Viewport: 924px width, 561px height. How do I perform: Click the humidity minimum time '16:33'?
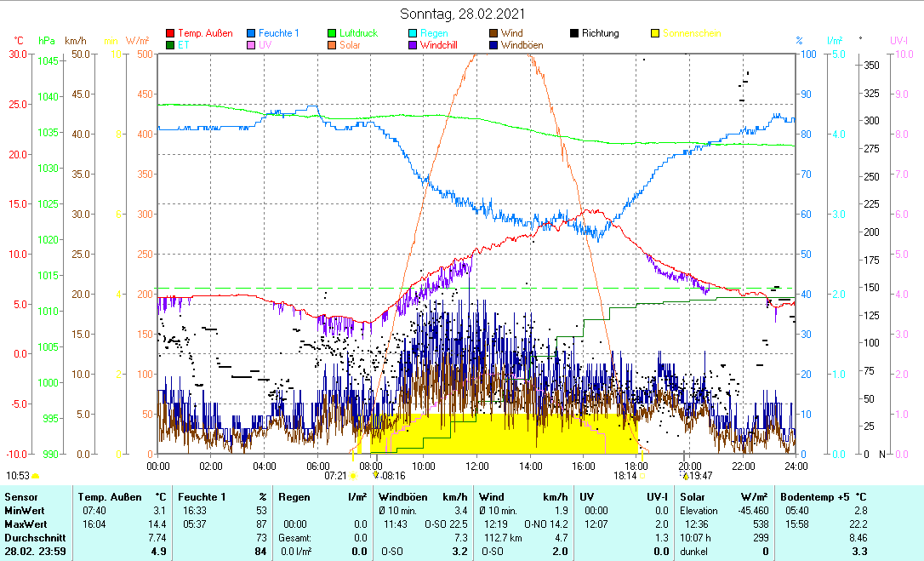195,511
